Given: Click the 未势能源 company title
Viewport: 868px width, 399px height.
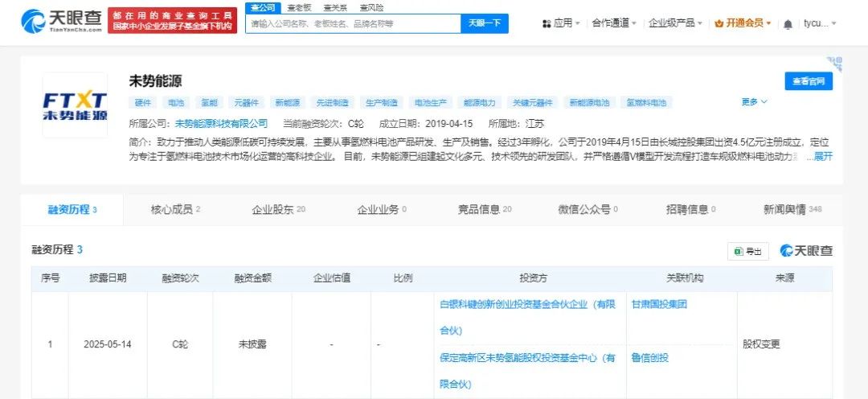Looking at the screenshot, I should [156, 81].
